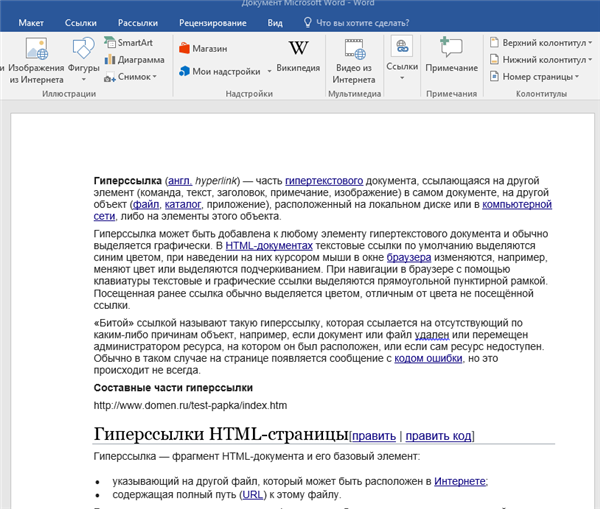600x509 pixels.
Task: Expand the Снимок dropdown arrow
Action: click(155, 77)
